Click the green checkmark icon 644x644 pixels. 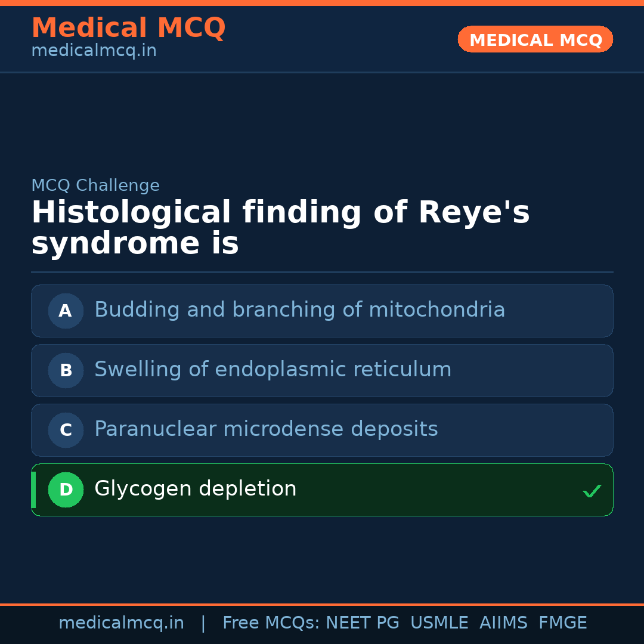(592, 491)
